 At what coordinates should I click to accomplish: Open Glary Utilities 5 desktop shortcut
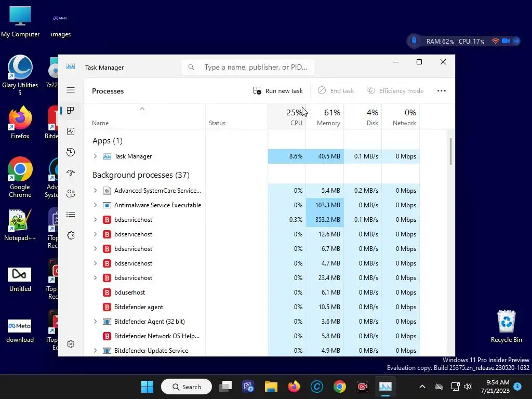tap(20, 75)
